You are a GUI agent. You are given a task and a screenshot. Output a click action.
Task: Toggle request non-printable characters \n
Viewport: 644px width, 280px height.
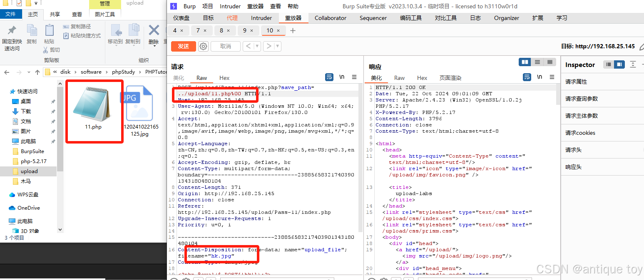pos(342,77)
